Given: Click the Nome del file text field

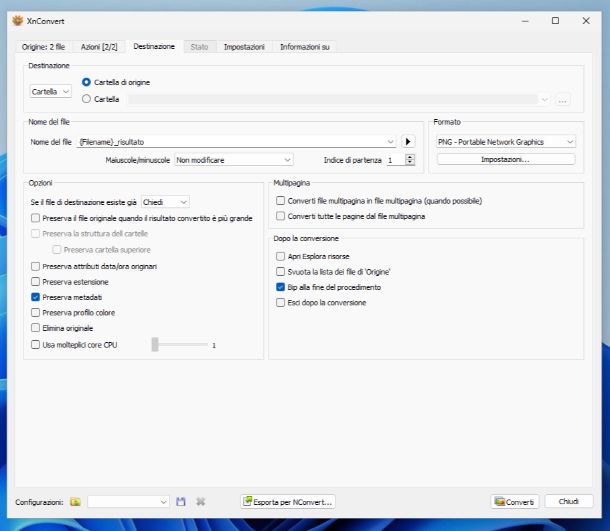Looking at the screenshot, I should (x=235, y=142).
